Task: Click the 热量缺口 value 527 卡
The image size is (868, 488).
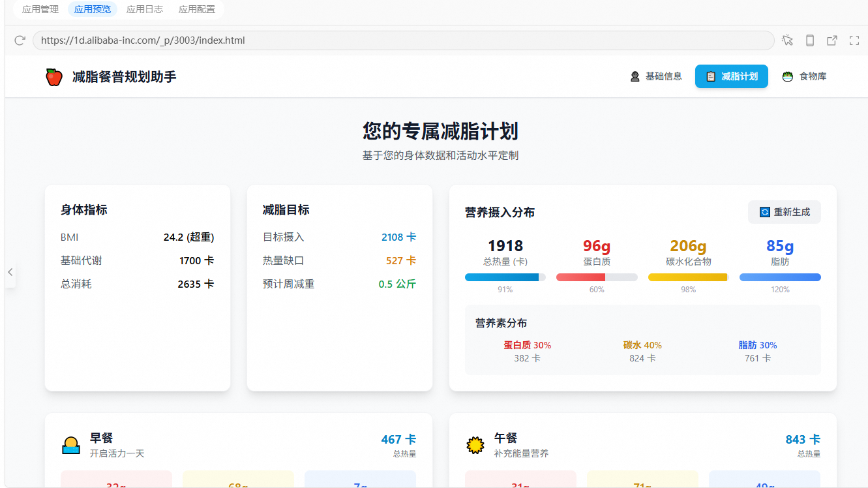Action: click(x=401, y=260)
